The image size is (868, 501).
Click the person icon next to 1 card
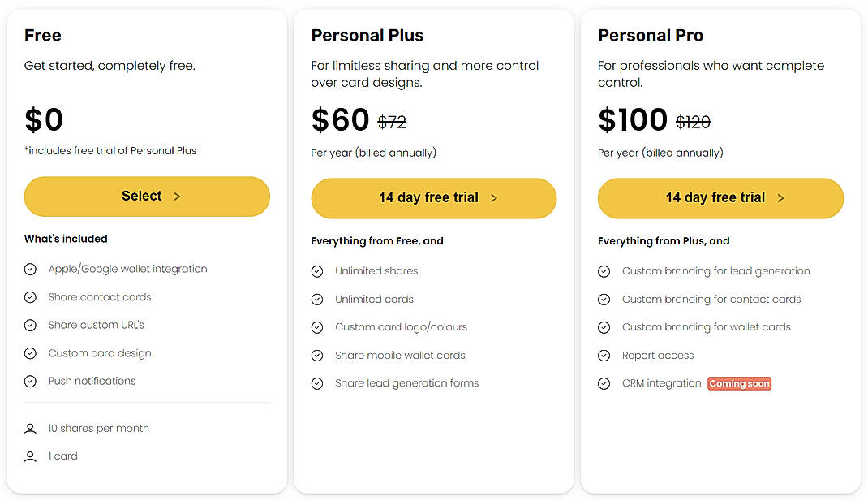tap(30, 456)
